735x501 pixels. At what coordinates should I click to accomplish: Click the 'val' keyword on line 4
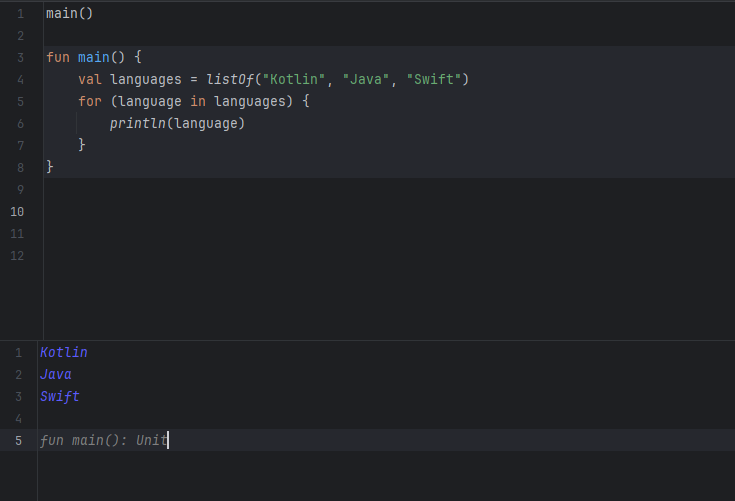(x=90, y=80)
